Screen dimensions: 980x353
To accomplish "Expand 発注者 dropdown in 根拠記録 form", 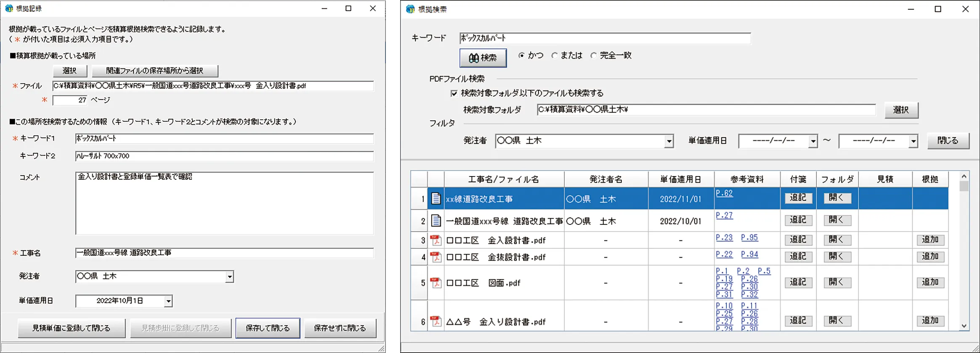I will coord(229,277).
